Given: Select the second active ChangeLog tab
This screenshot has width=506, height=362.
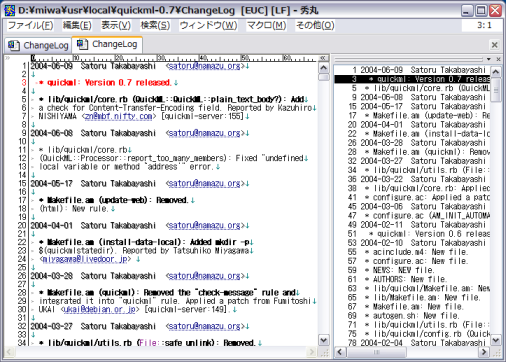Looking at the screenshot, I should pyautogui.click(x=107, y=44).
